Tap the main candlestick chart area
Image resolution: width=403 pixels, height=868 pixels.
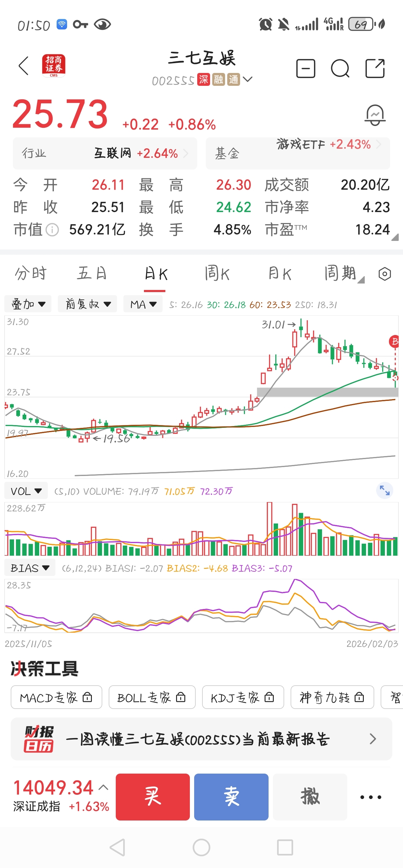pyautogui.click(x=201, y=397)
